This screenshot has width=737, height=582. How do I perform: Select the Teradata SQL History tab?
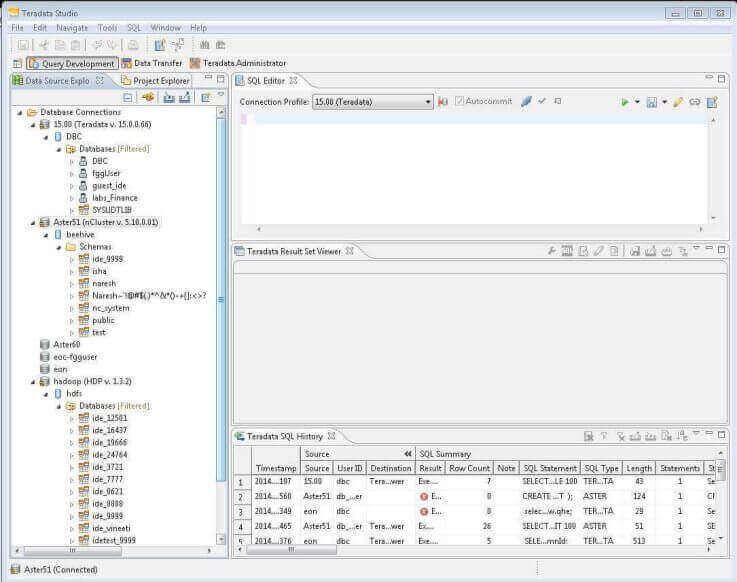click(284, 436)
